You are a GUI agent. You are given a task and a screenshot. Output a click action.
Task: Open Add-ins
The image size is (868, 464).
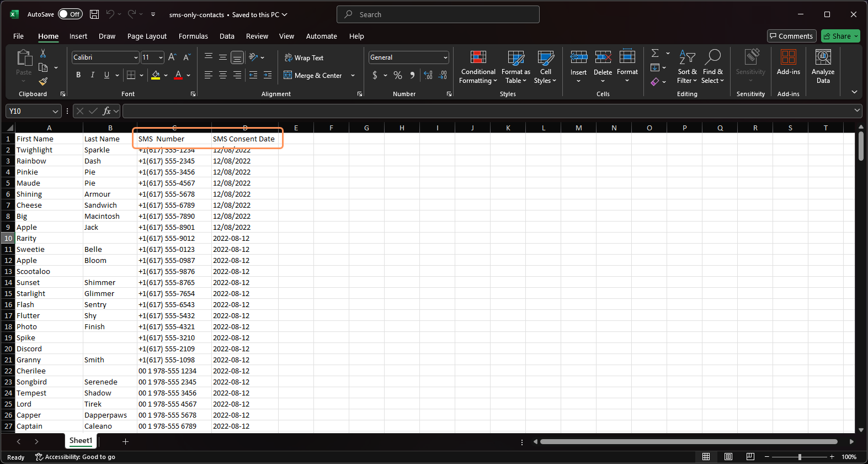(789, 62)
